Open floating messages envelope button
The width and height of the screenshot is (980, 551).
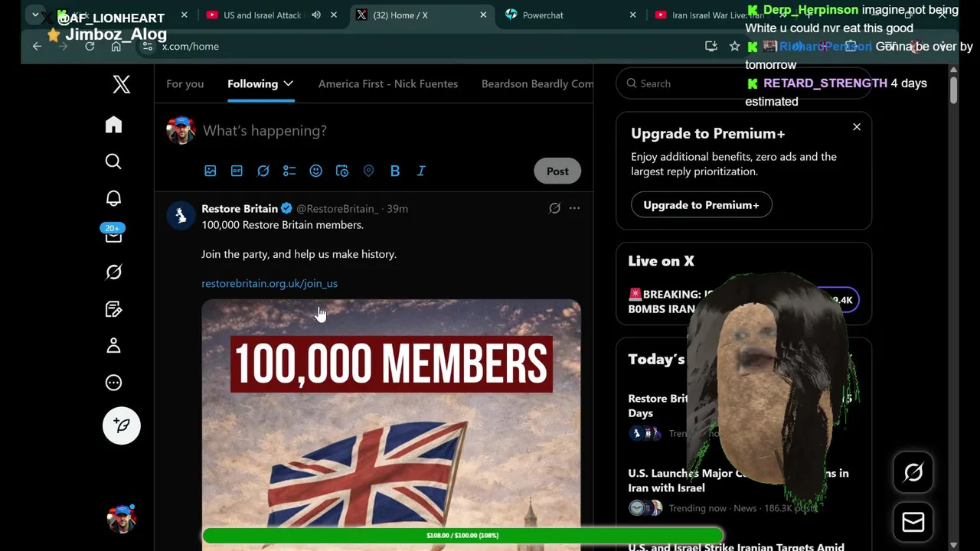point(913,522)
